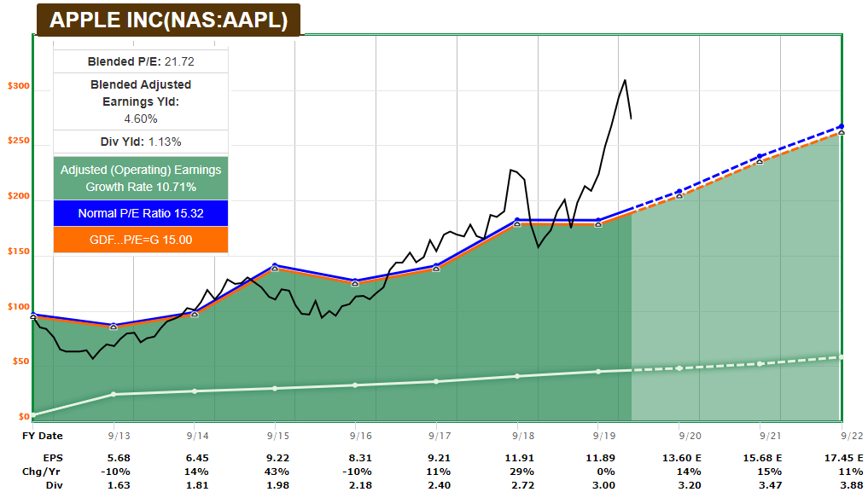
Task: Click the white dividend dot at 9/17
Action: coord(436,381)
